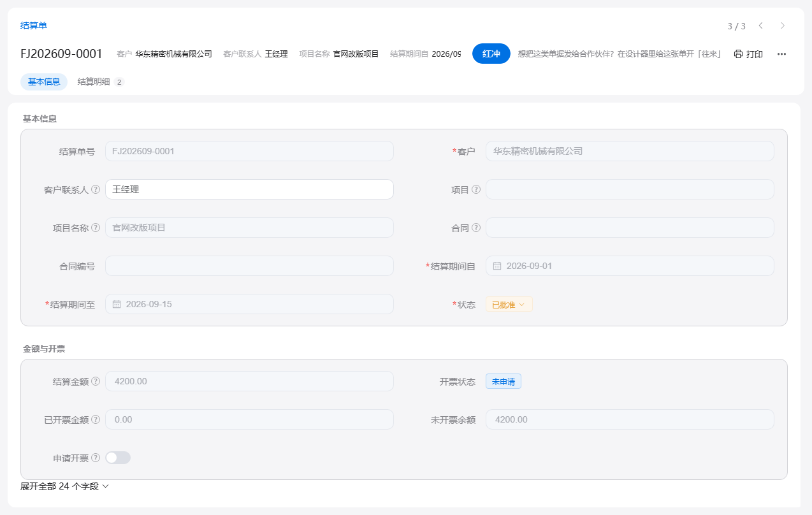Toggle the 申请开票 switch

118,458
